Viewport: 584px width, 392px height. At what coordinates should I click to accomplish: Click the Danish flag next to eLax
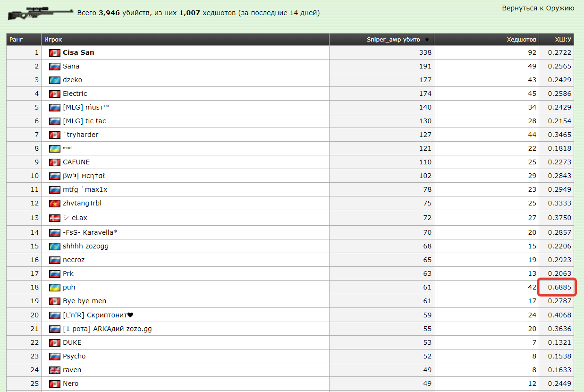click(x=55, y=218)
